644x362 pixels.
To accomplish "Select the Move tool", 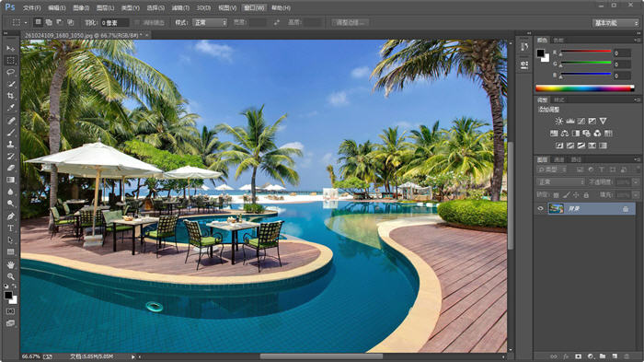I will pyautogui.click(x=11, y=49).
